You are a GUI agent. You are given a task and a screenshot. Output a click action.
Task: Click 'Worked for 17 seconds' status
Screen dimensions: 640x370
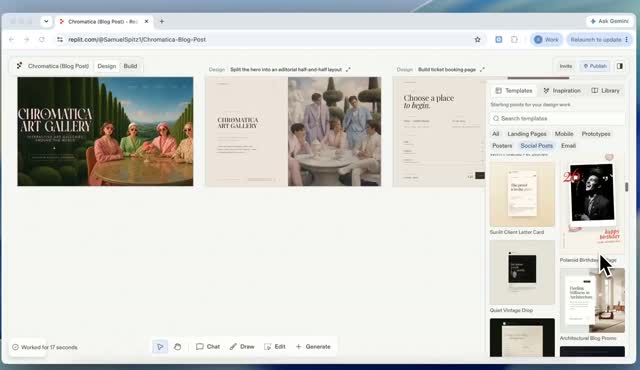(x=45, y=348)
